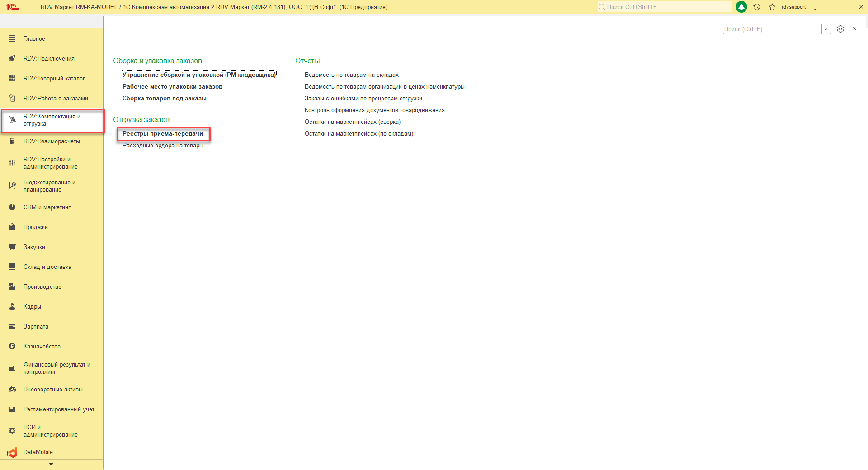Click the Отгрузка заказов heading

(x=141, y=120)
